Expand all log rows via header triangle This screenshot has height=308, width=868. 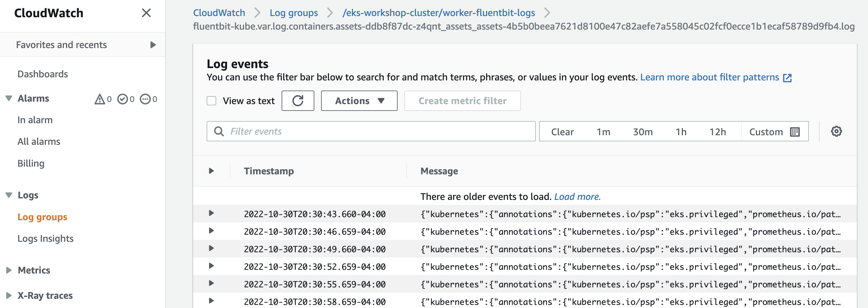[x=211, y=171]
